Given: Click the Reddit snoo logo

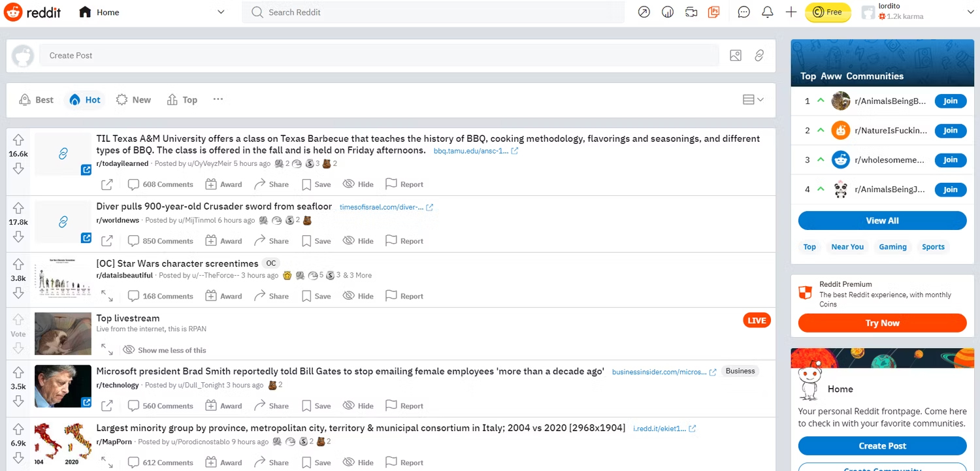Looking at the screenshot, I should 13,12.
